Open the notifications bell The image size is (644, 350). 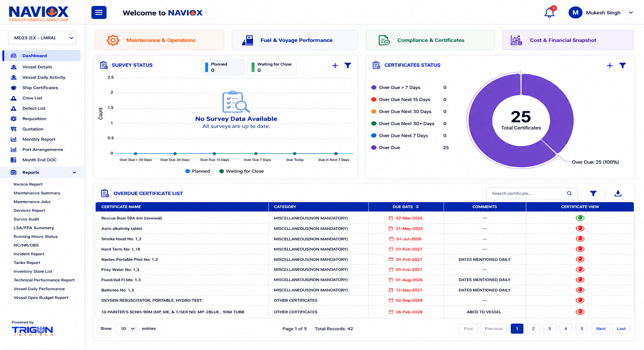[550, 13]
